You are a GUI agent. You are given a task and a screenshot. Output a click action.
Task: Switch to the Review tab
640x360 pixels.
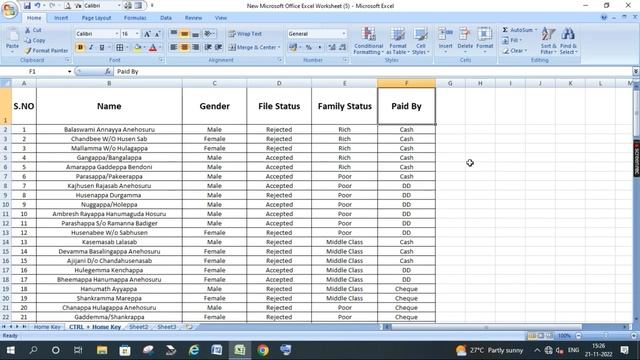[x=193, y=18]
